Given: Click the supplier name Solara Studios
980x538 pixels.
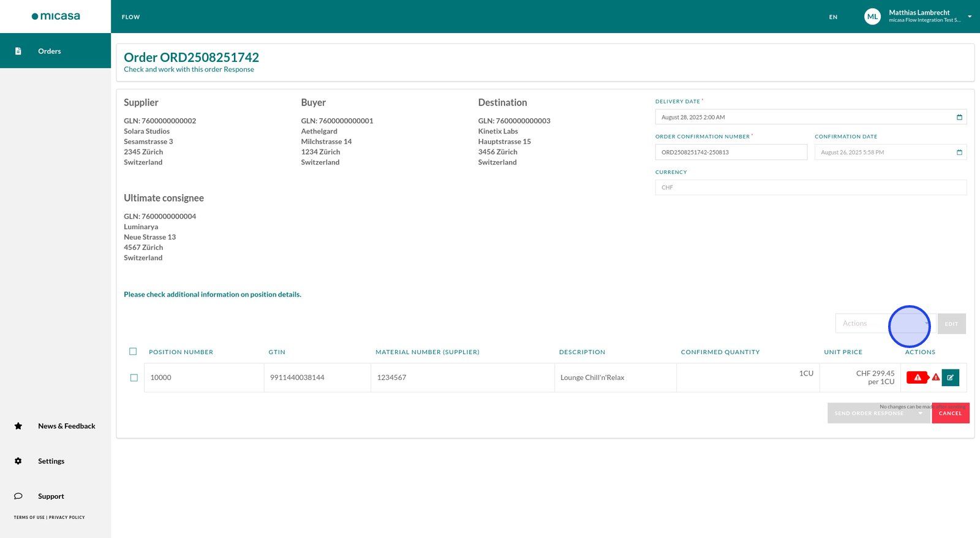Looking at the screenshot, I should tap(146, 131).
